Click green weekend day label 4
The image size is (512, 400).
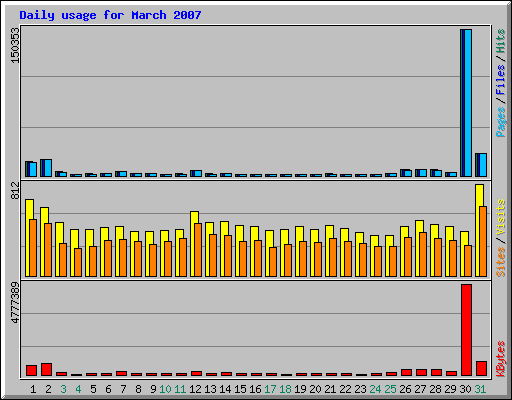(x=78, y=389)
